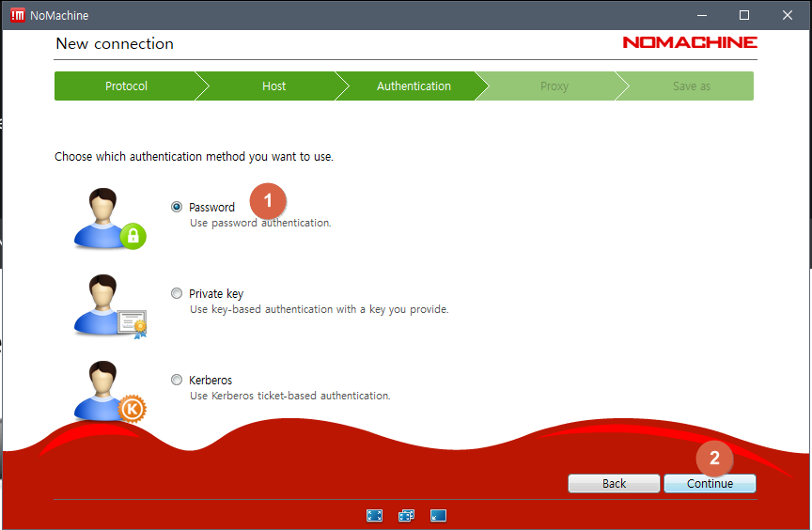The image size is (812, 530).
Task: Click 'Use password authentication.' description
Action: 260,223
